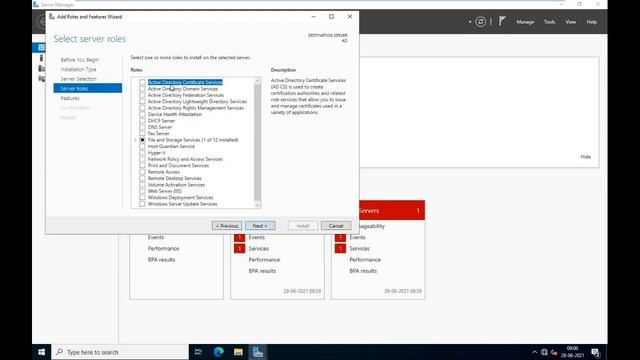Viewport: 640px width, 360px height.
Task: Open the View menu
Action: point(571,22)
